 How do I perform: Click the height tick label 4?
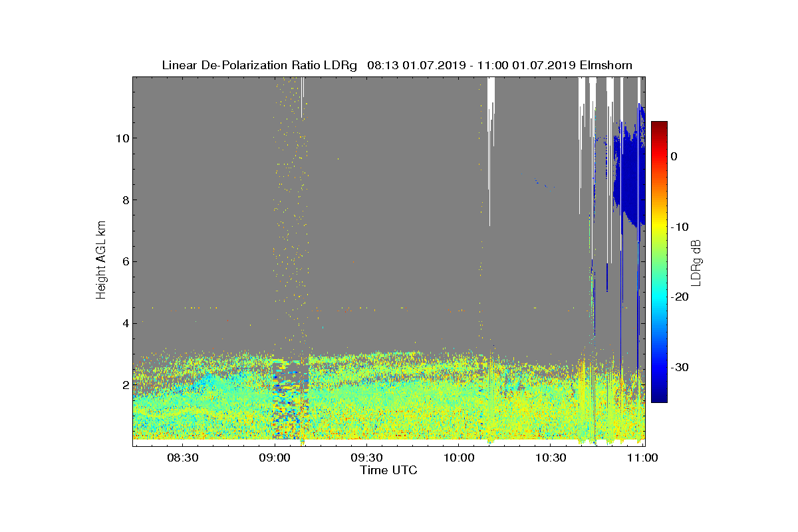coord(124,323)
